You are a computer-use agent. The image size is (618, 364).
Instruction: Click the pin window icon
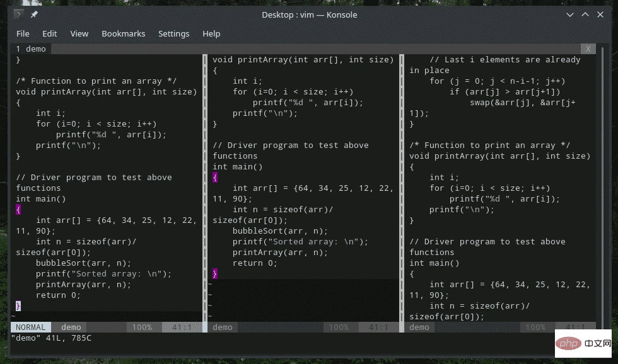click(34, 14)
